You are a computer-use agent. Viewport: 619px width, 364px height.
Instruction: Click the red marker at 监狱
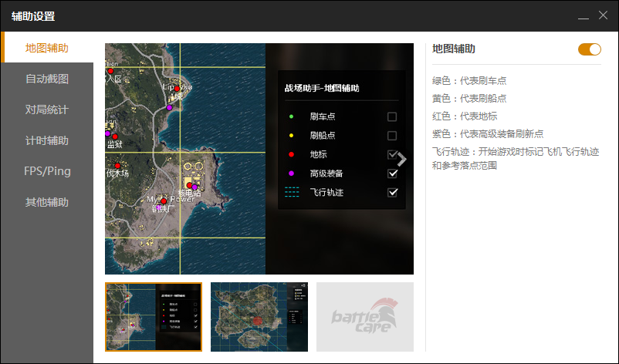[x=115, y=136]
